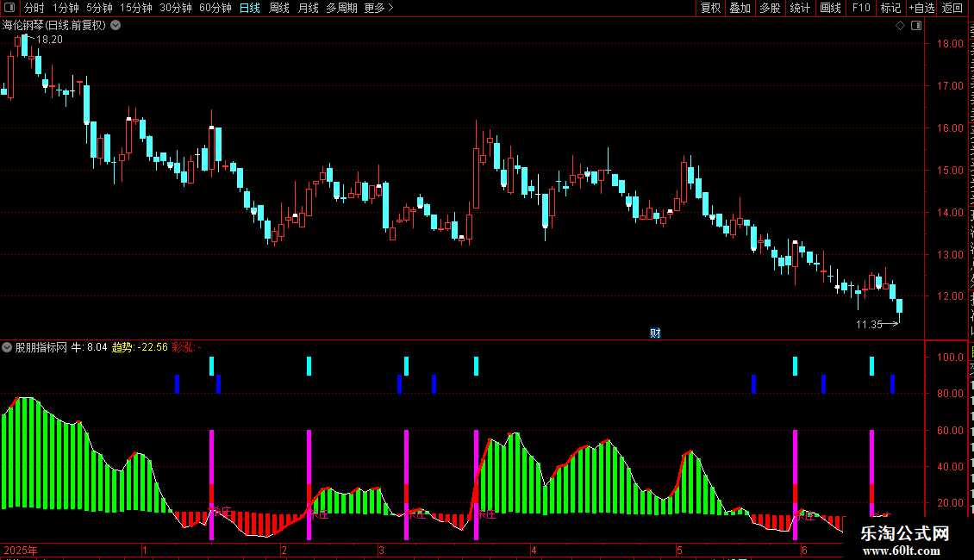The height and width of the screenshot is (560, 974).
Task: Click the 统计 statistics button
Action: click(799, 8)
